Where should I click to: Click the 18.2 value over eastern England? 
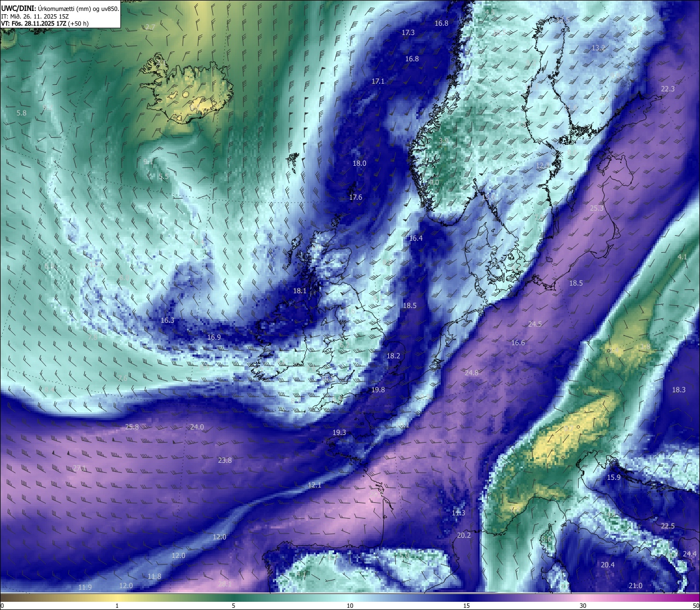(393, 356)
